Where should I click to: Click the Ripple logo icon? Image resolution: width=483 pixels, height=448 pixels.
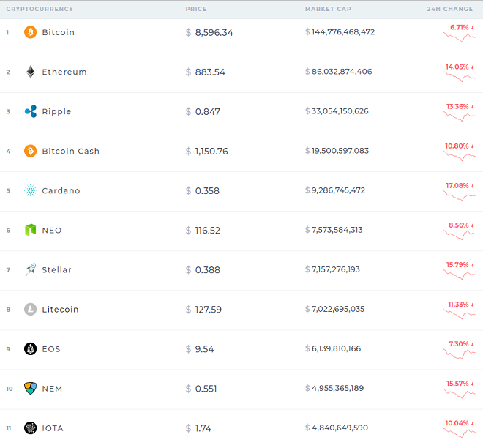(31, 111)
